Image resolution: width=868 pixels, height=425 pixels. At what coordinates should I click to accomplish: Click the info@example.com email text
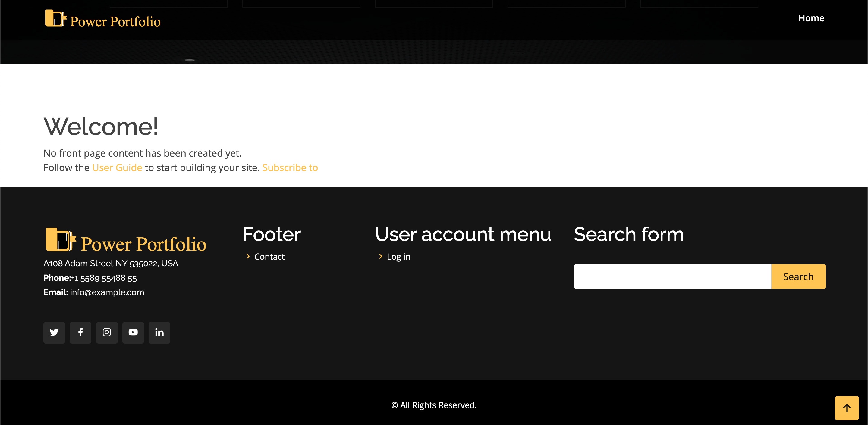(107, 292)
